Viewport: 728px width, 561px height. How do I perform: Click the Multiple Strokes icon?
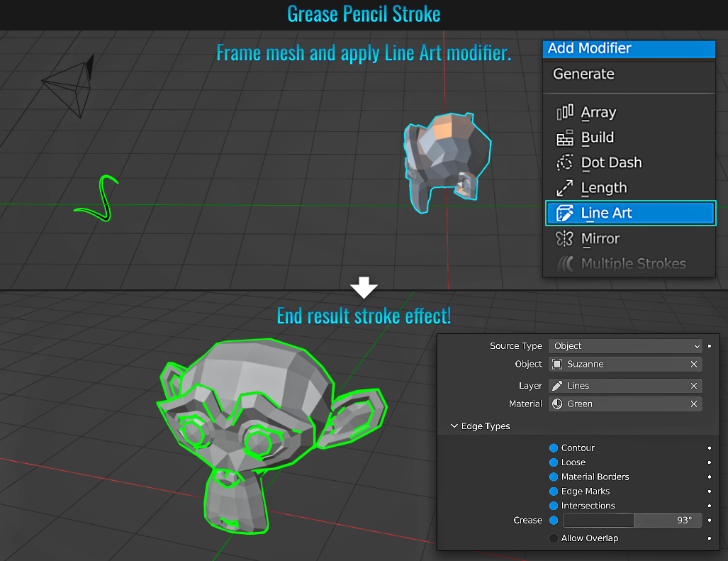point(565,264)
